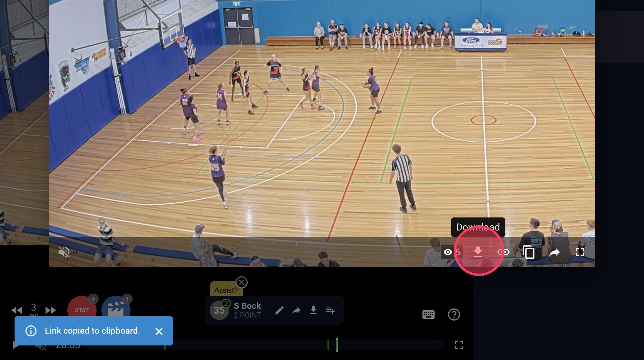Expand options with the plus on STAT

[93, 299]
